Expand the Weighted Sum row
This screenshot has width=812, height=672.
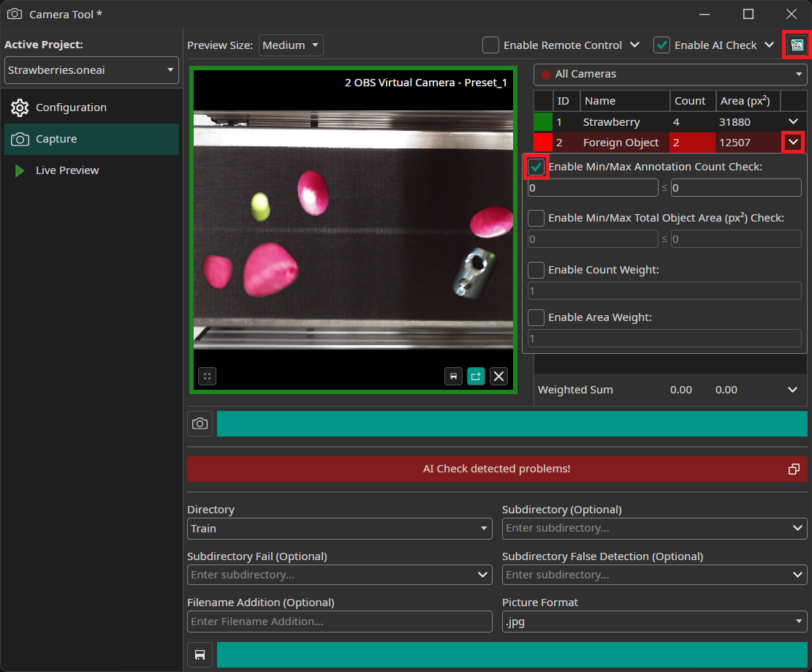point(793,390)
